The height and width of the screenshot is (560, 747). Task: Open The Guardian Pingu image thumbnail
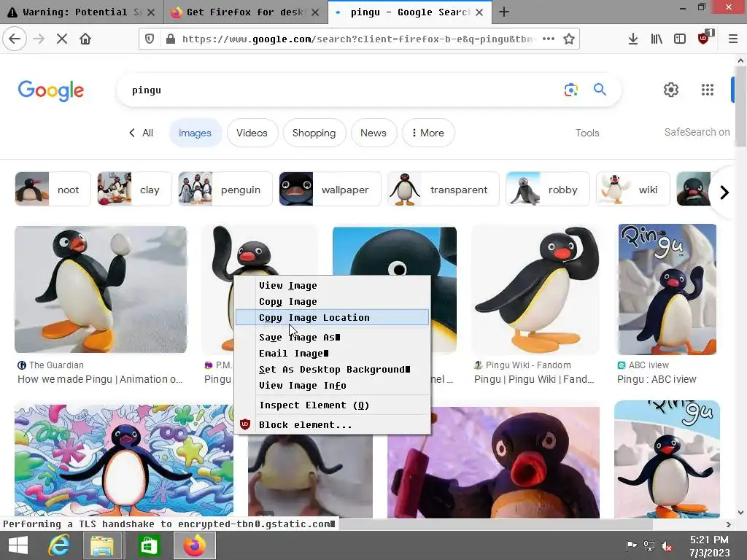(x=101, y=289)
